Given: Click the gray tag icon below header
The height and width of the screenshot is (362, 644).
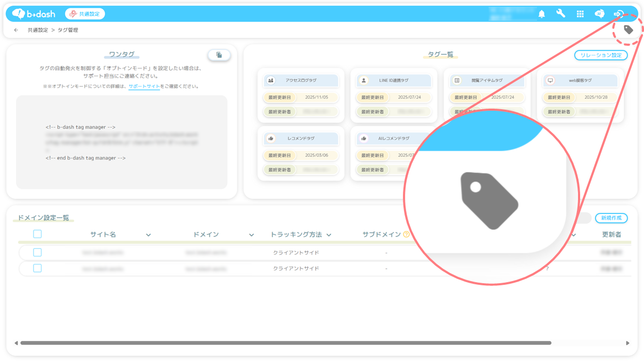Looking at the screenshot, I should point(629,30).
